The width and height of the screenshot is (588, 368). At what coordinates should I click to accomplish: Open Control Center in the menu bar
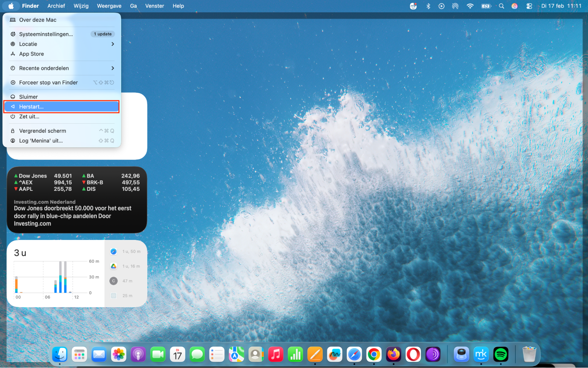(x=529, y=6)
